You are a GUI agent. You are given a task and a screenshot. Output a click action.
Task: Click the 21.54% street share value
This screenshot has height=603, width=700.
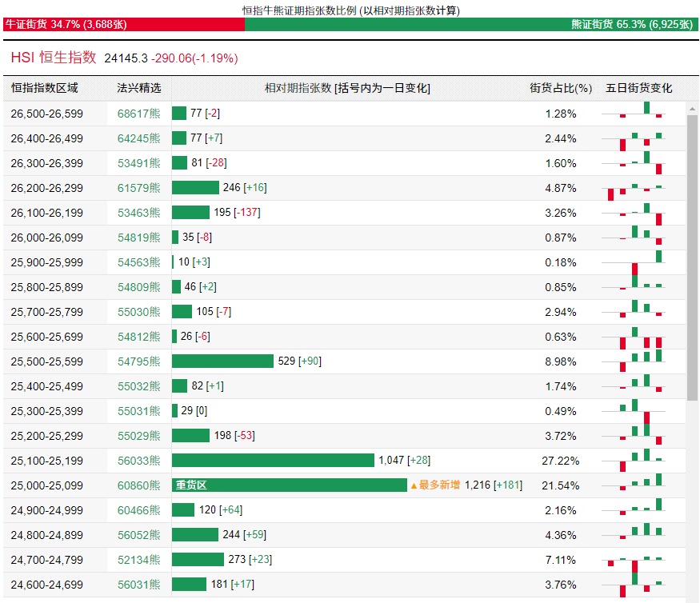561,485
